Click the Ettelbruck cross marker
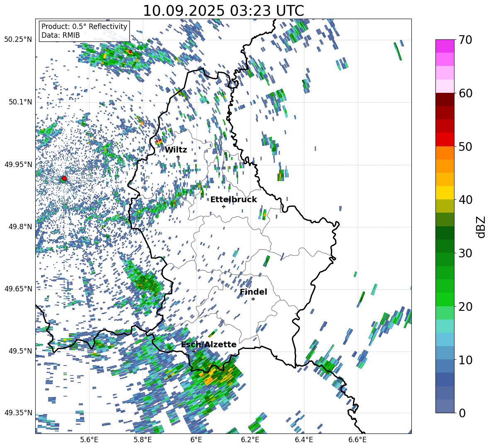The width and height of the screenshot is (491, 448). coord(224,206)
